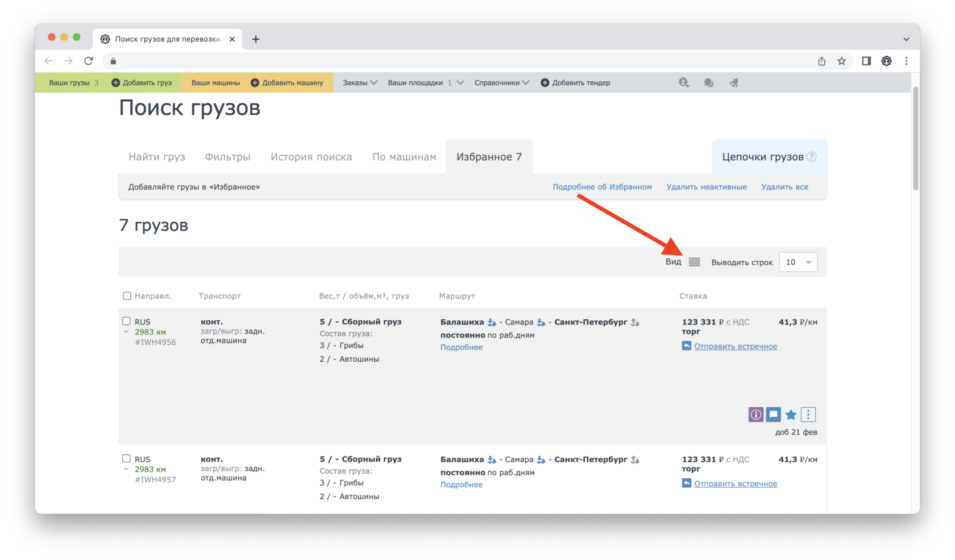Click the Удалить все link

(x=785, y=187)
